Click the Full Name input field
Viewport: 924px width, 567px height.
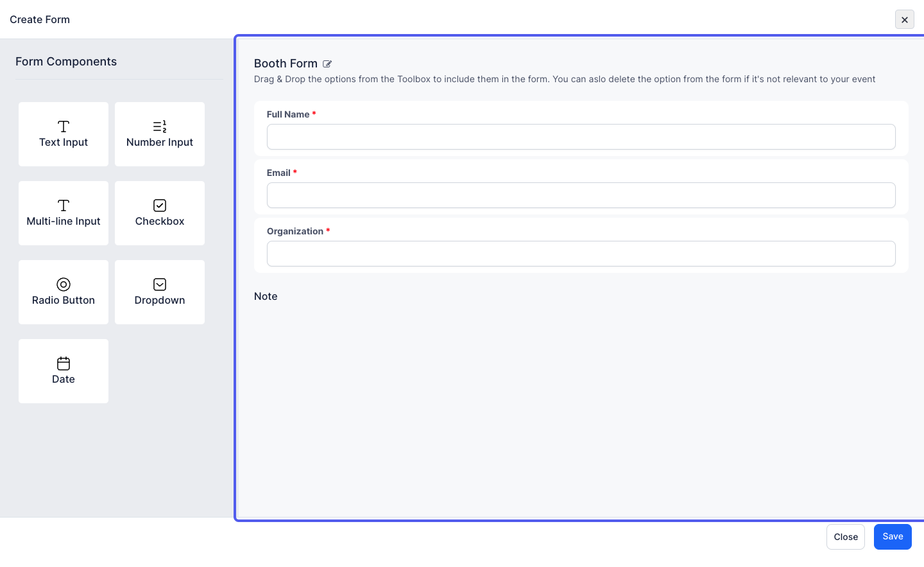(x=581, y=137)
